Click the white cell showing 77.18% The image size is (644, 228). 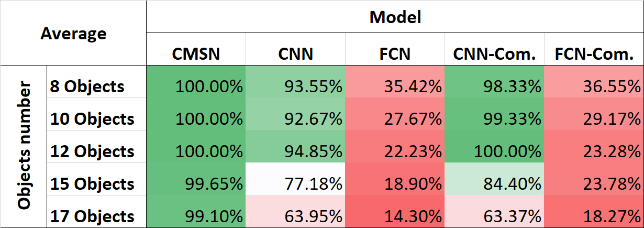295,184
